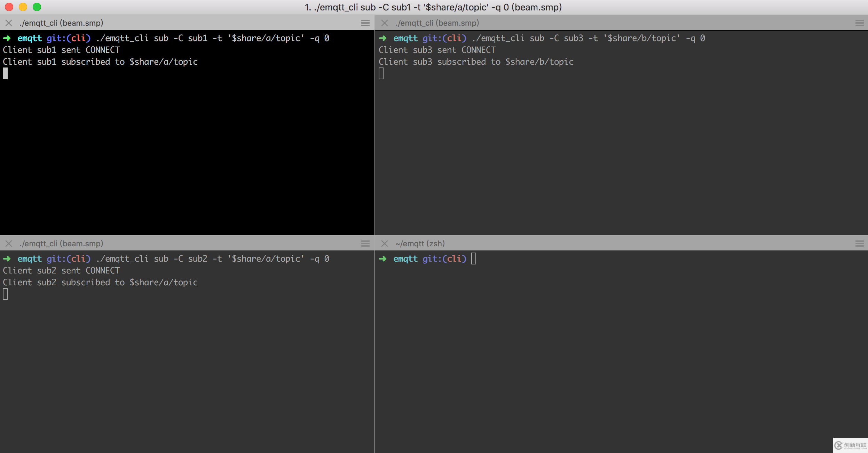The height and width of the screenshot is (453, 868).
Task: Close the sub3 pane with its X icon
Action: 385,23
